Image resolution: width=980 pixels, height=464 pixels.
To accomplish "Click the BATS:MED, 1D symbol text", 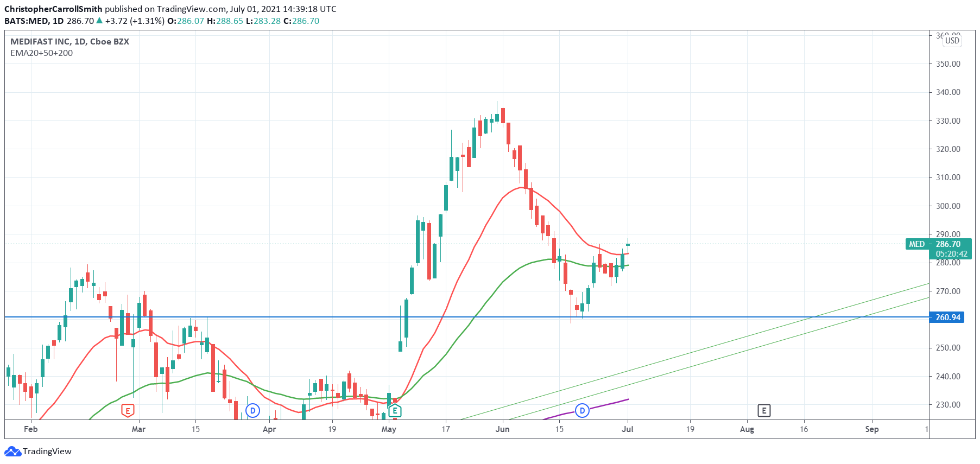I will [x=34, y=21].
